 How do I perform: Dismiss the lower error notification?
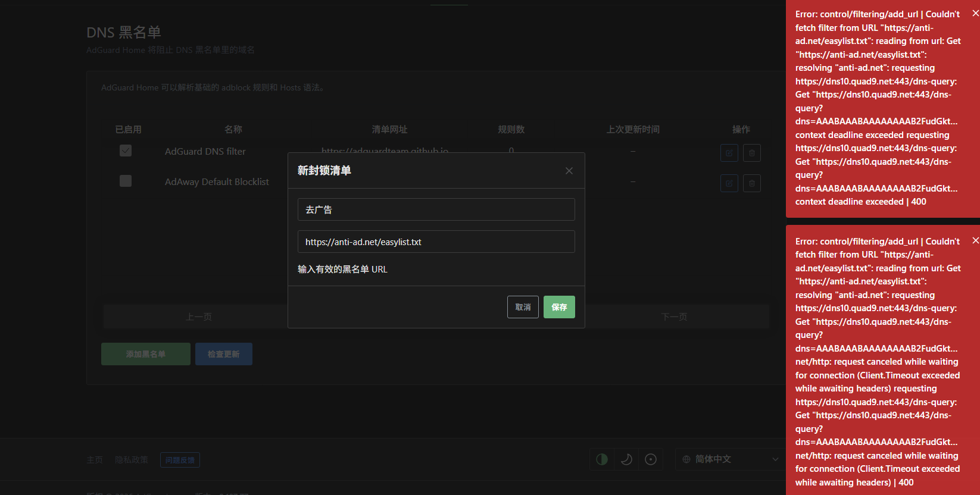(x=975, y=240)
